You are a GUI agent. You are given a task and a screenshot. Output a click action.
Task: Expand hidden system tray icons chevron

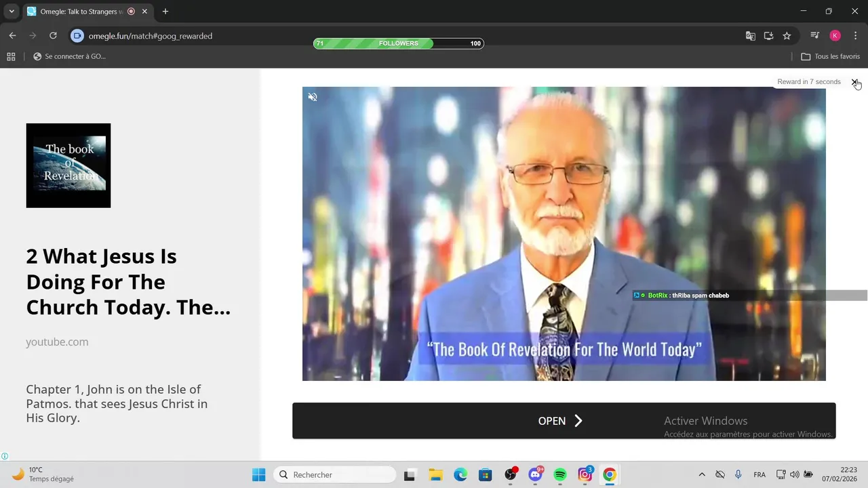(702, 474)
